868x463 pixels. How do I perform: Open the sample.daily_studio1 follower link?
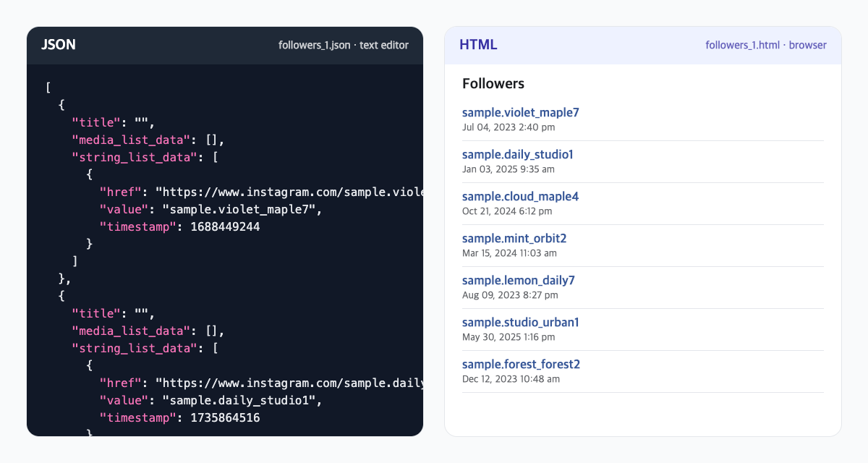(517, 155)
